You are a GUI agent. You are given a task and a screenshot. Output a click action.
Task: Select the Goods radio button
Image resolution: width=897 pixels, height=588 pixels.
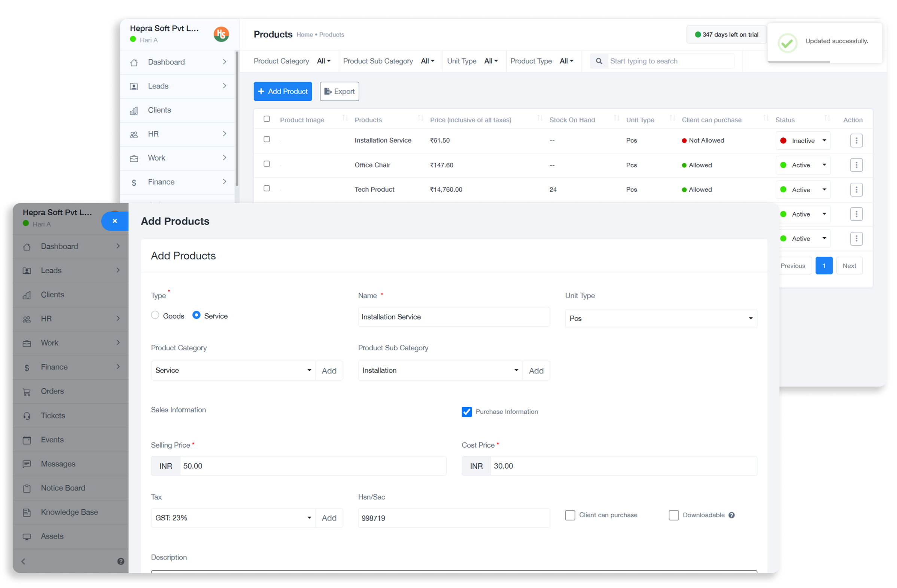click(155, 315)
